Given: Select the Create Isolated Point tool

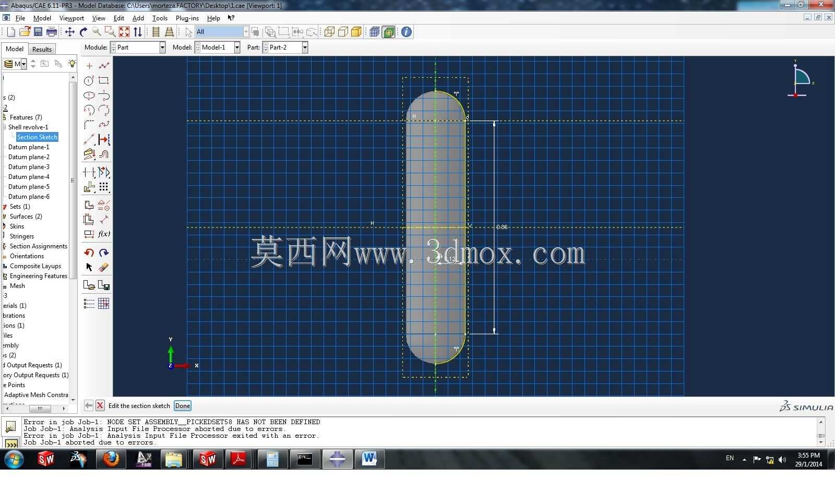Looking at the screenshot, I should click(x=89, y=66).
